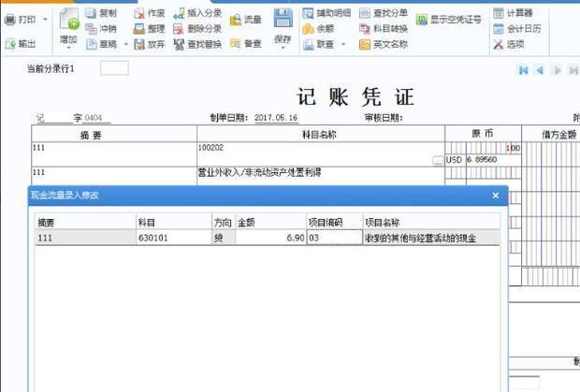Go to the previous voucher
Viewport: 580px width, 392px height.
coord(540,70)
